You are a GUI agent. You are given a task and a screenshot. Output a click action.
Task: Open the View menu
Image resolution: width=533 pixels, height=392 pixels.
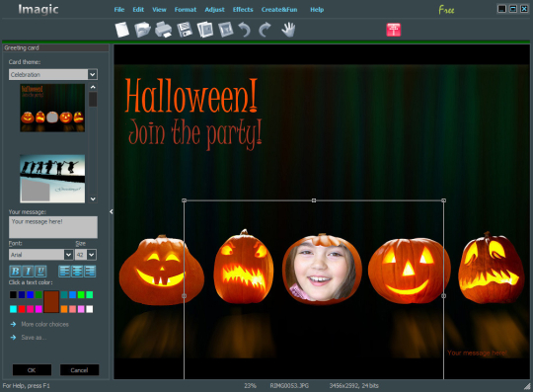(x=159, y=10)
